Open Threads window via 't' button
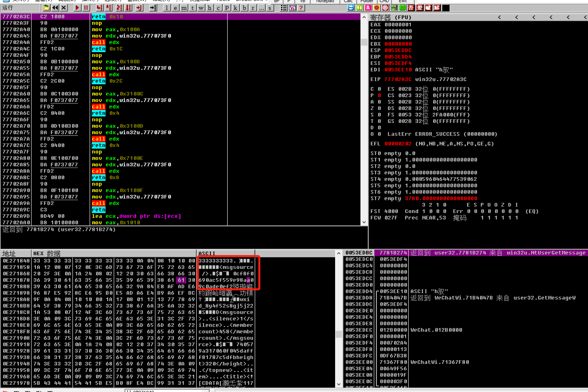Screen dimensions: 588x392 coord(192,8)
